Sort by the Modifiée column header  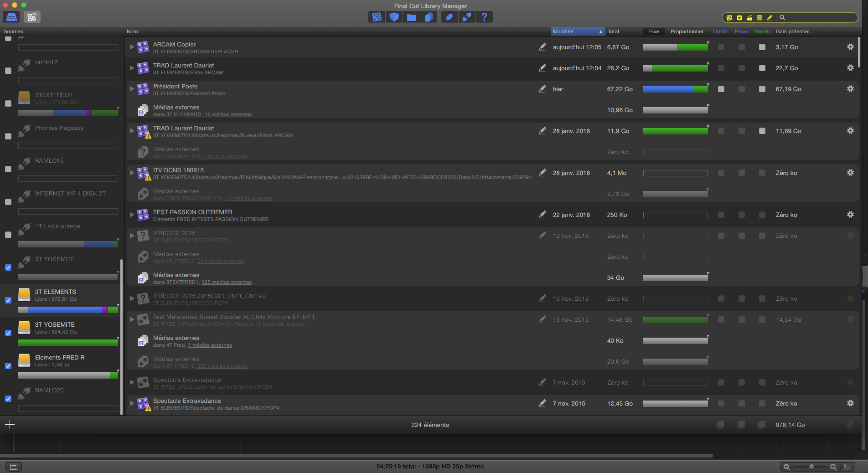point(576,31)
